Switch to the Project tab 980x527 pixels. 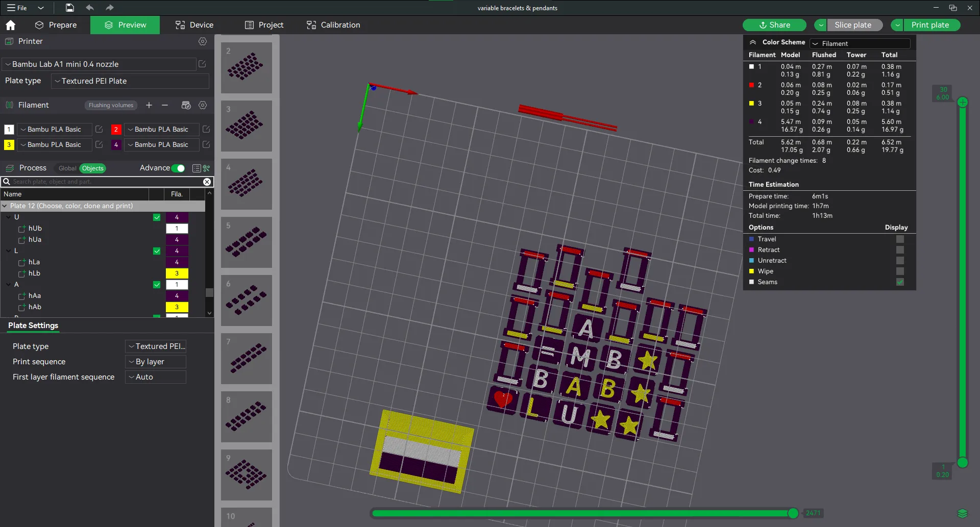pyautogui.click(x=264, y=25)
